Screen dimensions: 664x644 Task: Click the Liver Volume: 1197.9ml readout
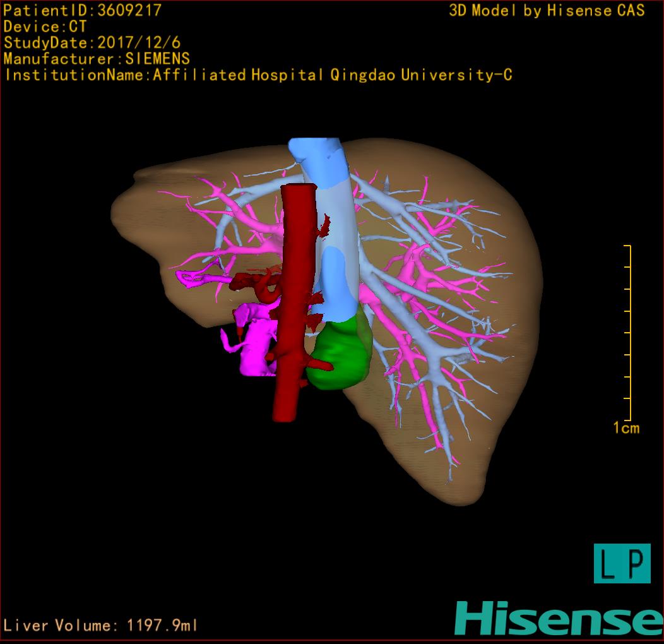pyautogui.click(x=100, y=625)
